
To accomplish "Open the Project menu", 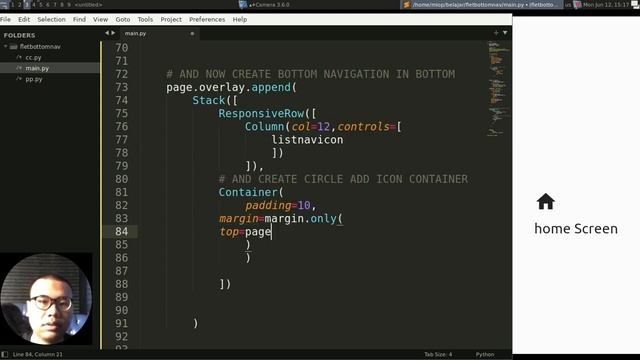I will pos(171,19).
